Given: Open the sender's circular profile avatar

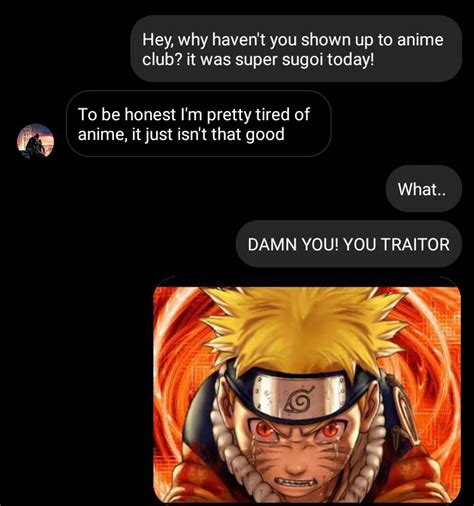Looking at the screenshot, I should pyautogui.click(x=35, y=140).
